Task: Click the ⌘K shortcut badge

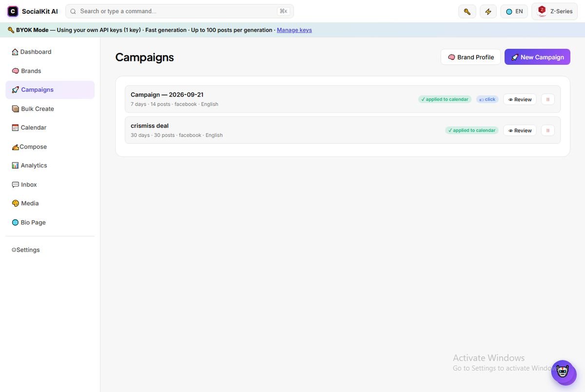Action: [283, 11]
